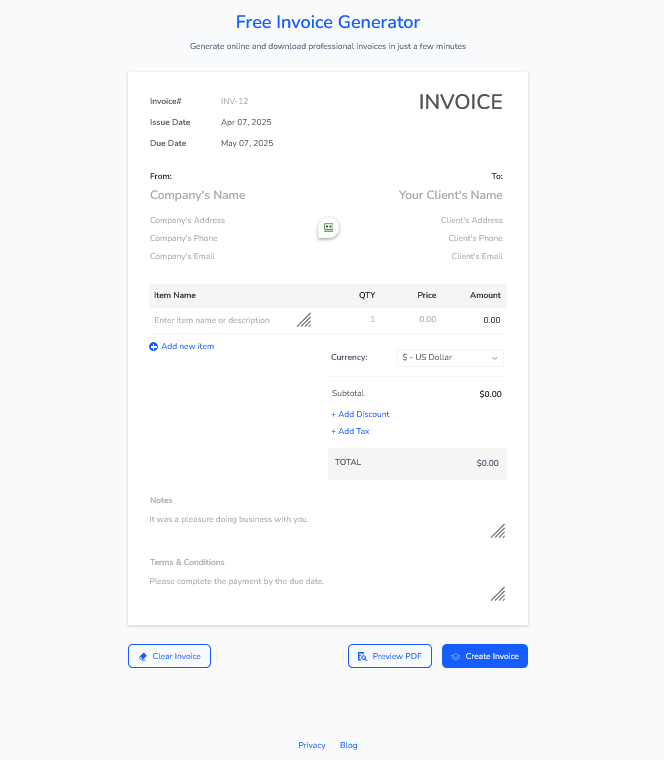Open the Due Date picker May 07, 2025
The width and height of the screenshot is (664, 760).
point(247,143)
